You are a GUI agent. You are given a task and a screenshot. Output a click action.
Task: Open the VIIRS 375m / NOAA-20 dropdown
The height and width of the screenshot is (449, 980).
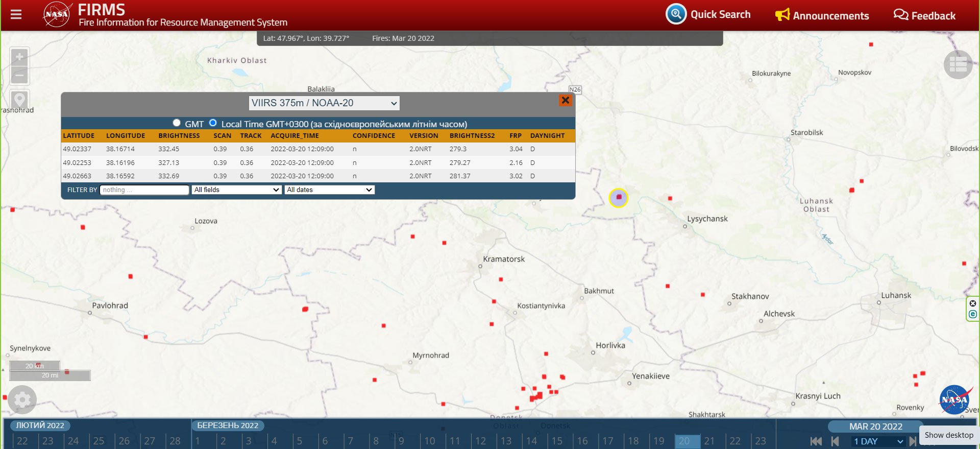tap(324, 103)
